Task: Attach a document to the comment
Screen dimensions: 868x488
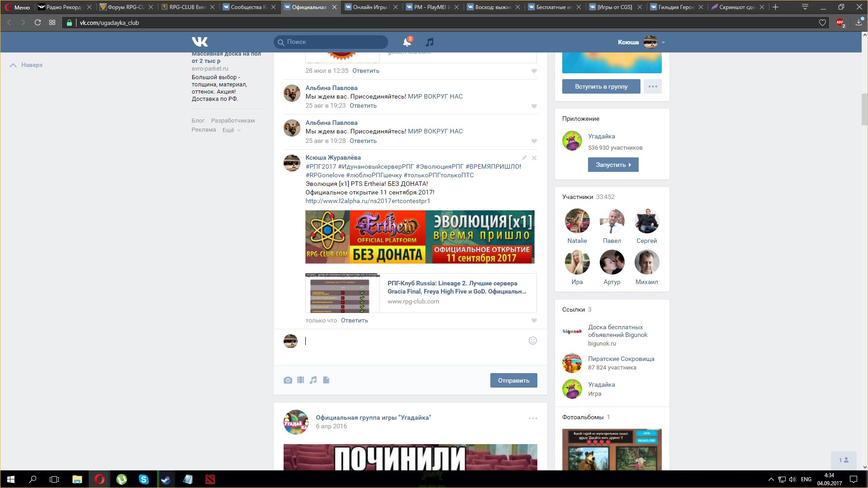Action: tap(326, 380)
